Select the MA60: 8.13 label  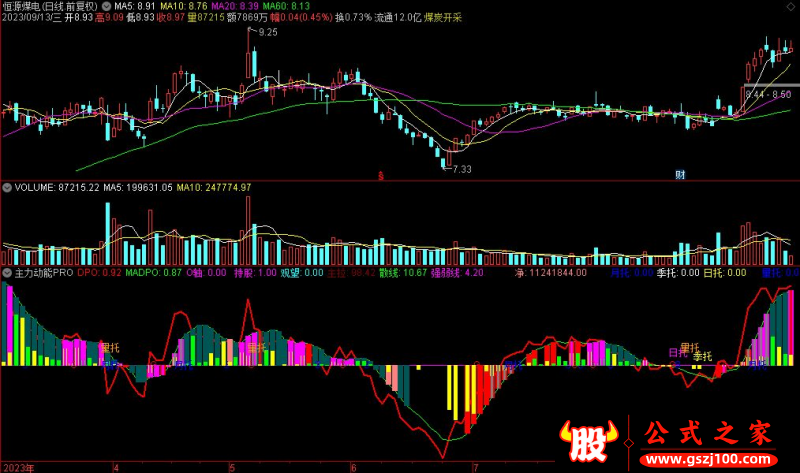tap(286, 6)
